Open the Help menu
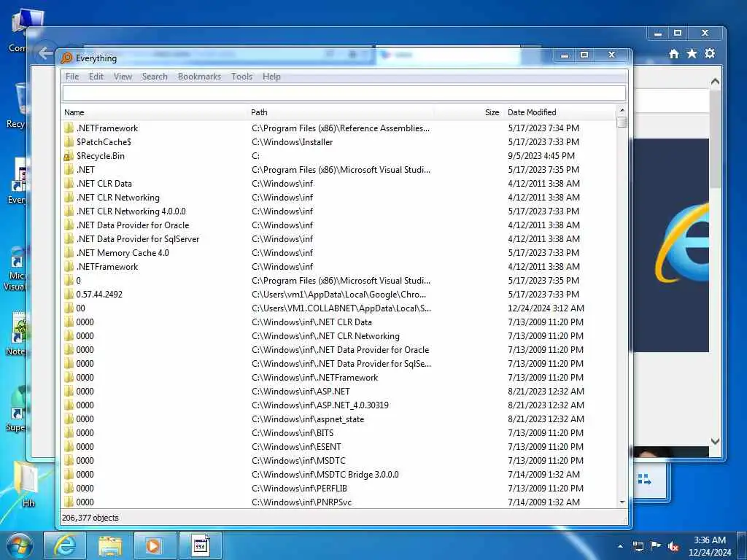747x560 pixels. (271, 77)
